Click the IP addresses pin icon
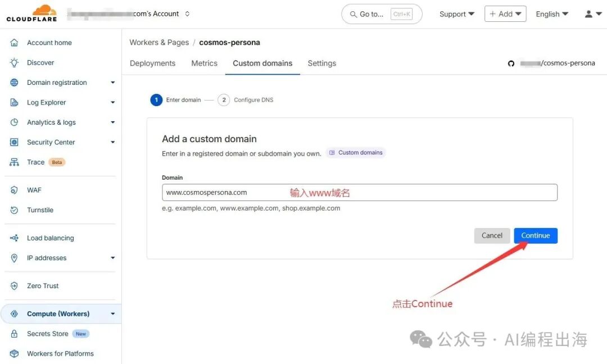 (14, 258)
